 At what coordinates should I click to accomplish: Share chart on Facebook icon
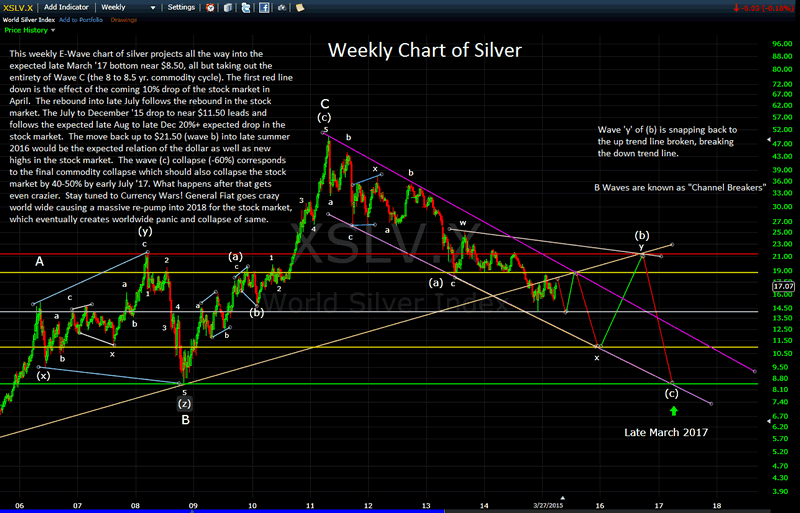point(264,7)
